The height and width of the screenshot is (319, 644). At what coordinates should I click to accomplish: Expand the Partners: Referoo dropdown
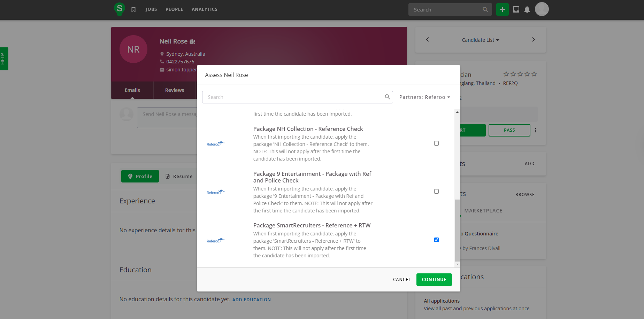pos(424,97)
